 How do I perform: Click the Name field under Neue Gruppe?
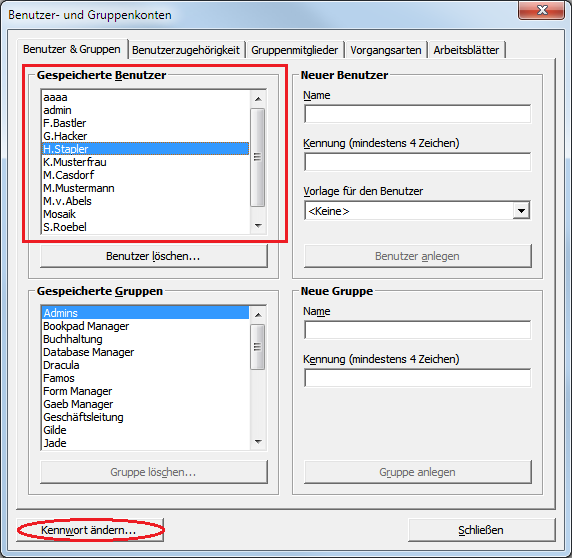pos(418,330)
